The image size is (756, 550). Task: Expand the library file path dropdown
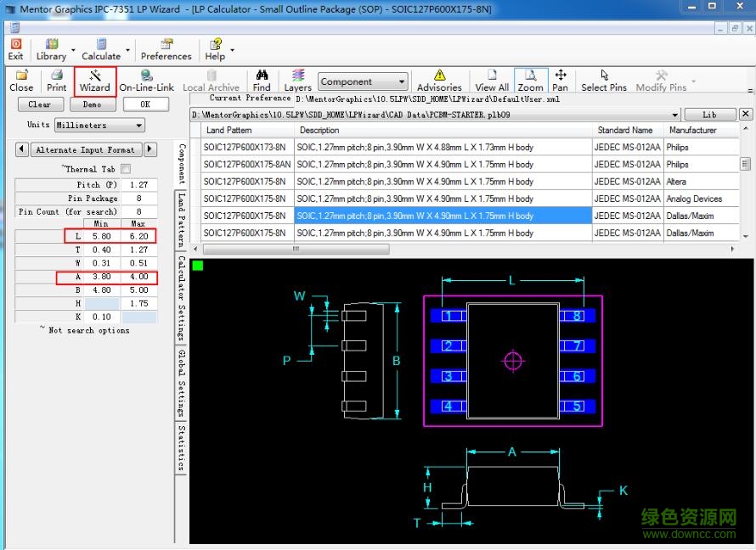675,115
